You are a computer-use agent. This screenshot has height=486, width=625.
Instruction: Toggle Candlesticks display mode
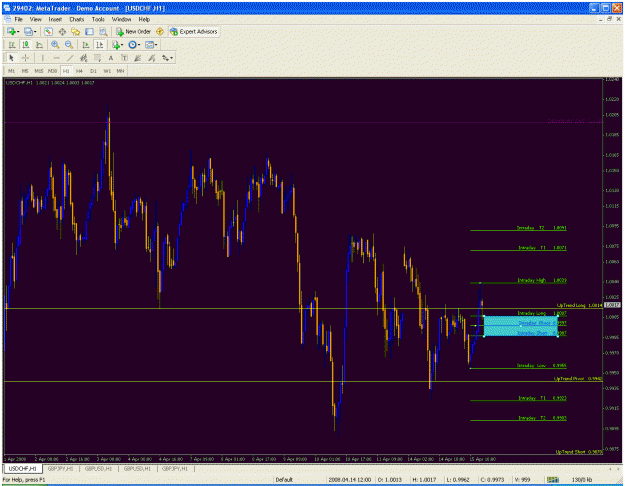click(x=26, y=45)
